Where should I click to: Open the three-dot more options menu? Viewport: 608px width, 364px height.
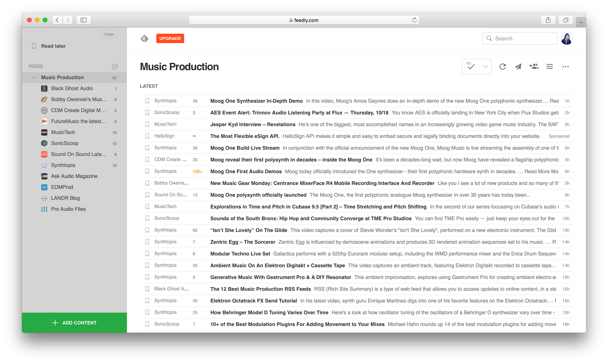565,66
